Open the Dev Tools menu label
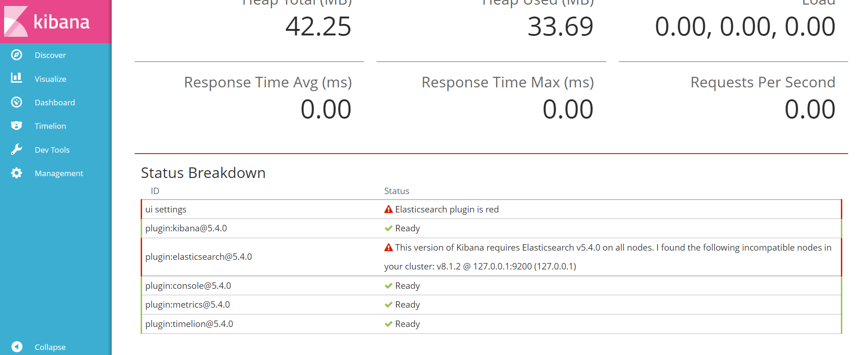The height and width of the screenshot is (355, 868). [52, 150]
